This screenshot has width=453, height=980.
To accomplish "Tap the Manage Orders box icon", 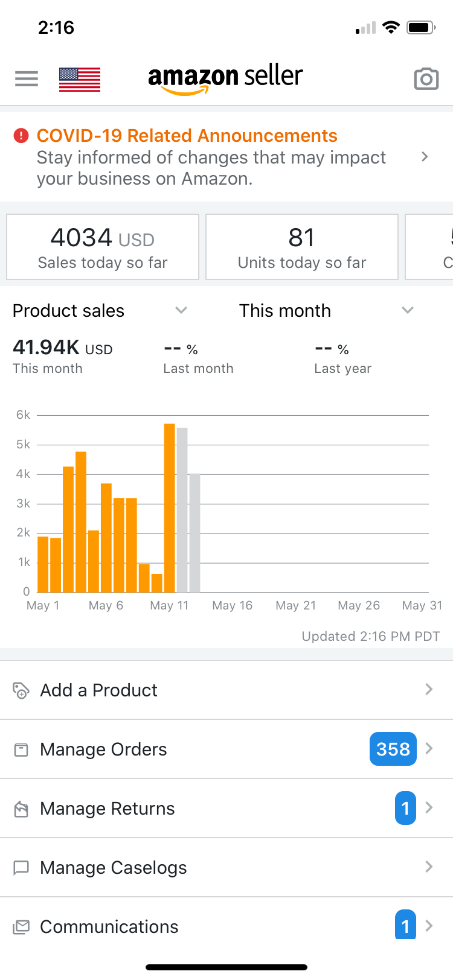I will click(21, 749).
